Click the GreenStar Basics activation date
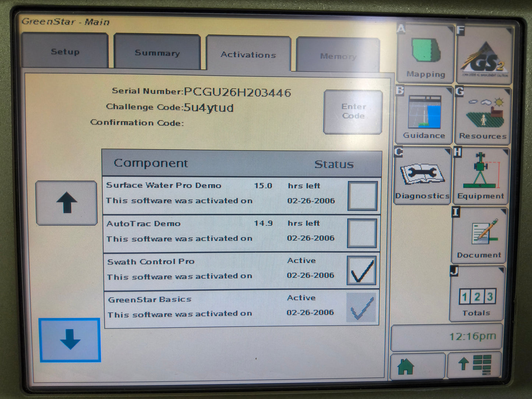The image size is (532, 399). (x=310, y=312)
